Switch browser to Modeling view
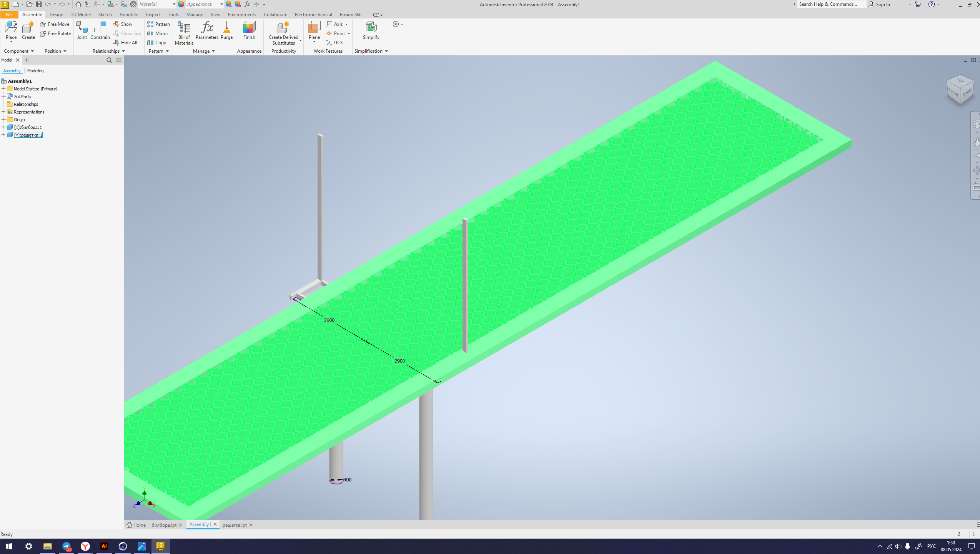The width and height of the screenshot is (980, 554). tap(35, 71)
